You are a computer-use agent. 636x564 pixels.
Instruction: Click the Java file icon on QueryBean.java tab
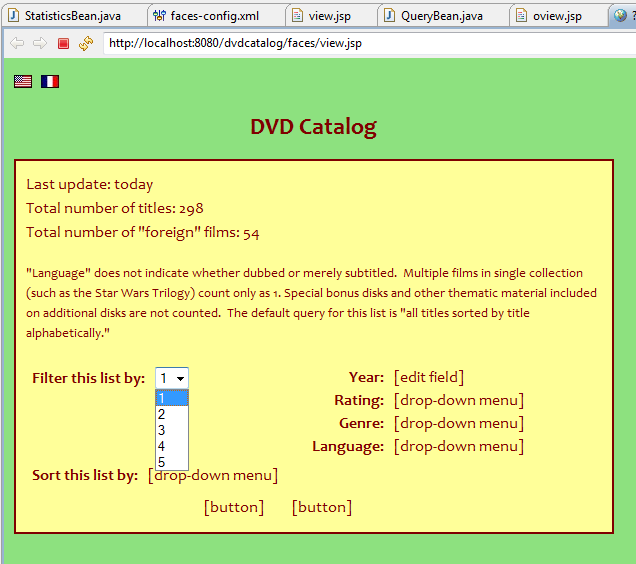(x=389, y=15)
